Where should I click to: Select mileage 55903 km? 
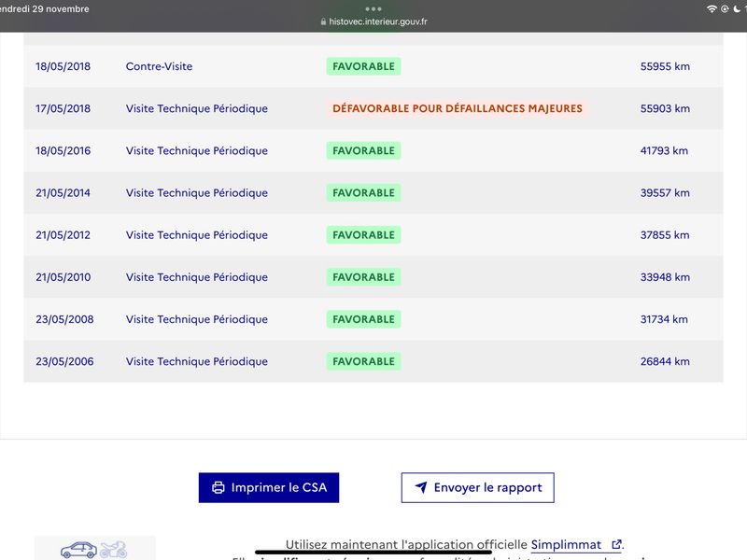click(x=665, y=108)
